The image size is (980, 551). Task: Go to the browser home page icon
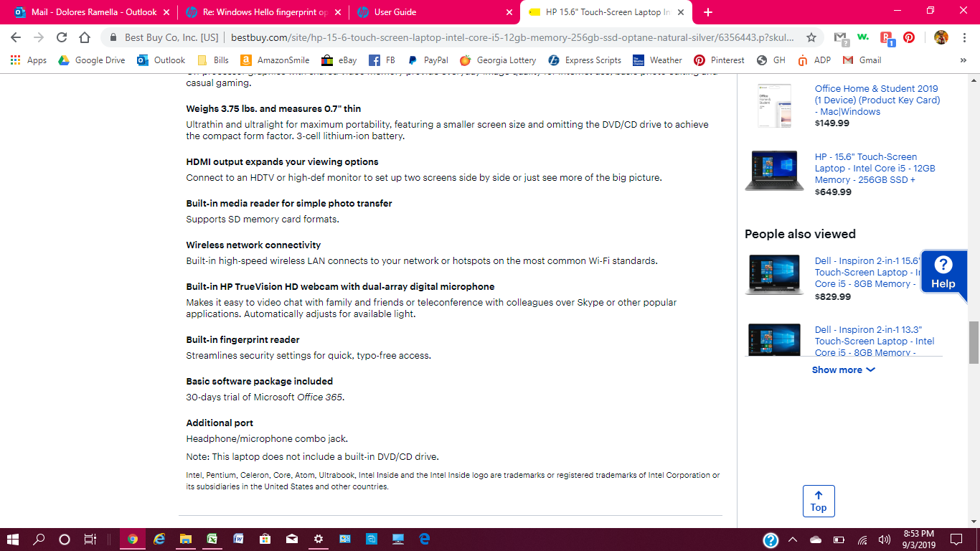click(85, 37)
